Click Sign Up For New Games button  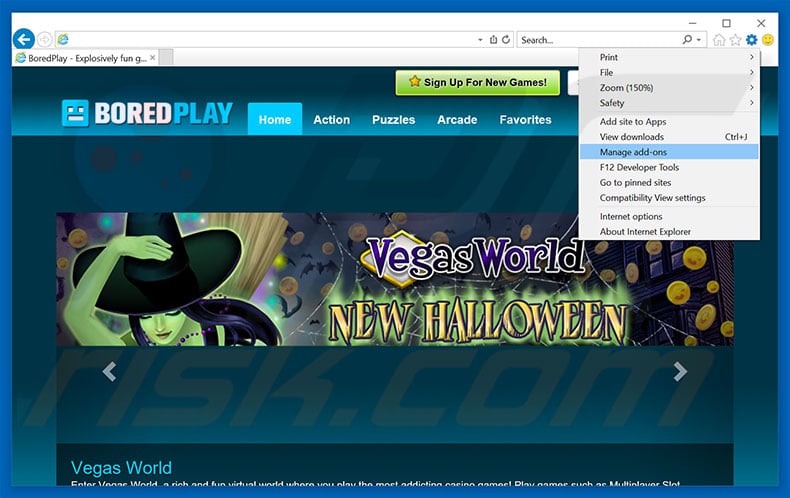point(478,82)
